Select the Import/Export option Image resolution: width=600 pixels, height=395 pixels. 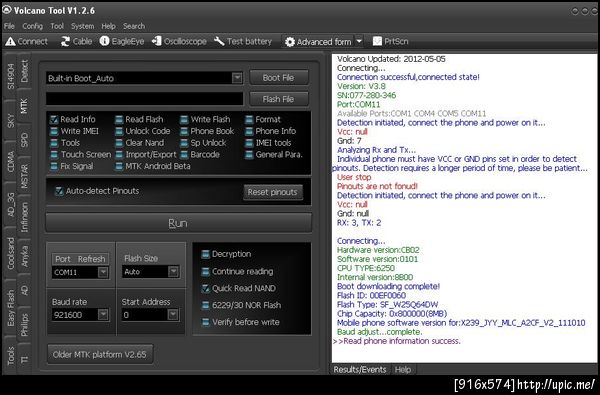tap(146, 154)
